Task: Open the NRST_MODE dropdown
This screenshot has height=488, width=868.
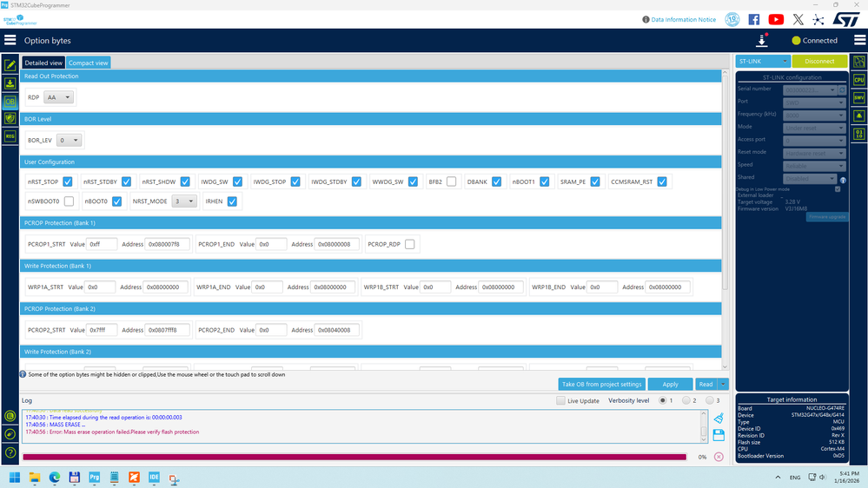Action: [x=184, y=201]
